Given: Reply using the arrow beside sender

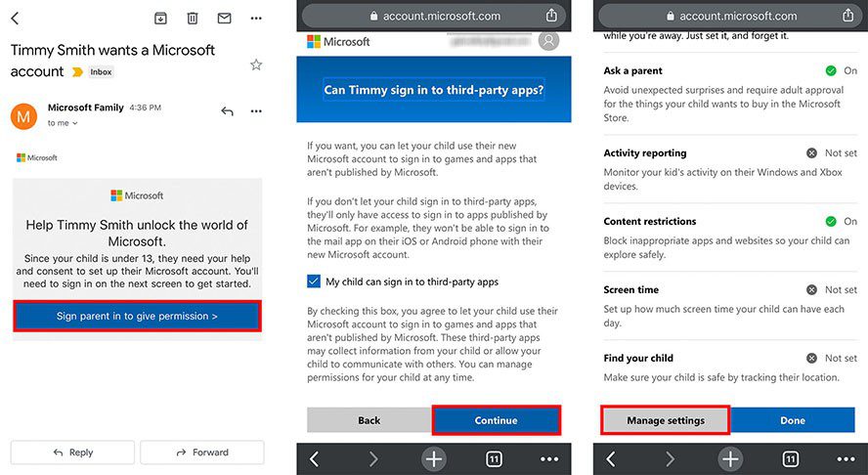Looking at the screenshot, I should click(x=227, y=111).
